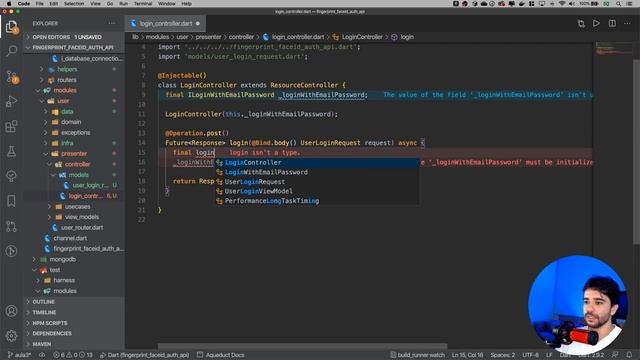Select UserLoginRequest autocomplete suggestion
The height and width of the screenshot is (360, 640).
317,182
